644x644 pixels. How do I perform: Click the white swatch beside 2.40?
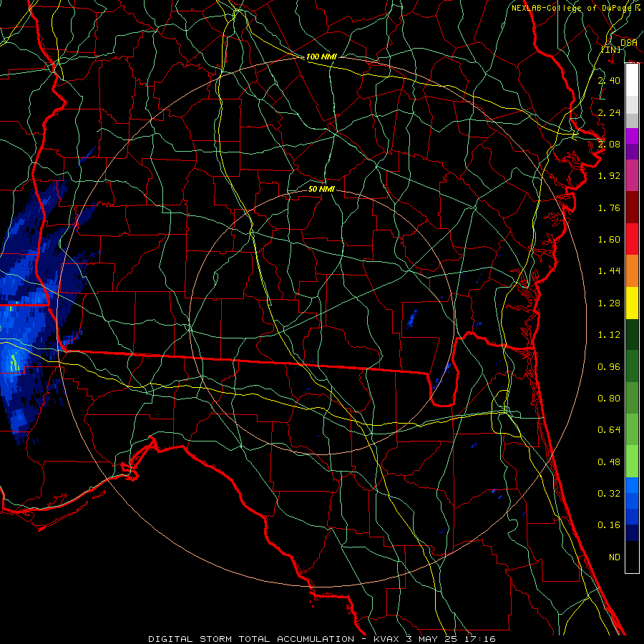pyautogui.click(x=632, y=80)
